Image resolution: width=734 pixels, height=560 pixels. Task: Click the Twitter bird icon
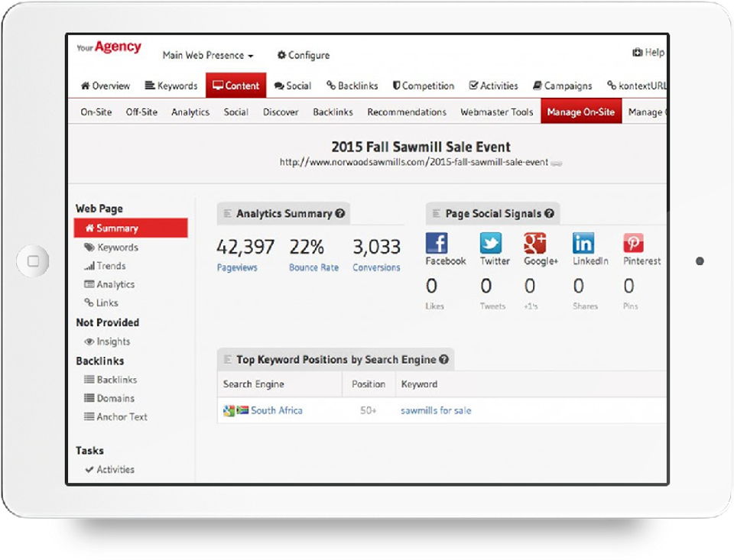click(x=491, y=244)
